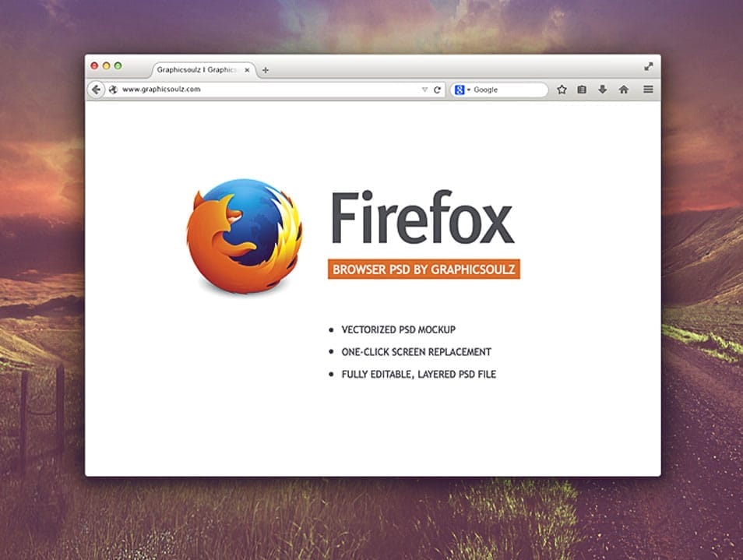The width and height of the screenshot is (743, 560).
Task: Click the Home button icon
Action: pos(622,89)
